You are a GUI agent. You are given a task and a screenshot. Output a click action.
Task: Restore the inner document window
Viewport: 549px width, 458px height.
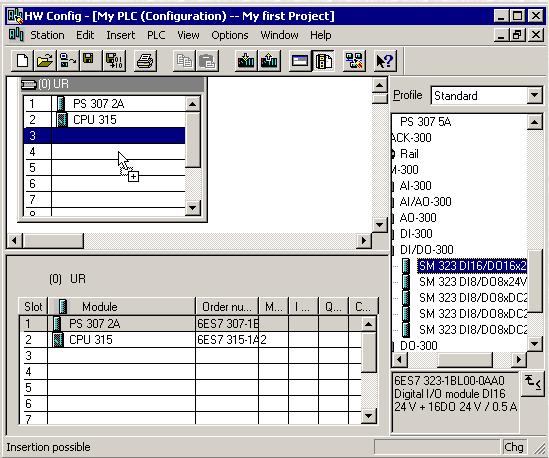(517, 35)
